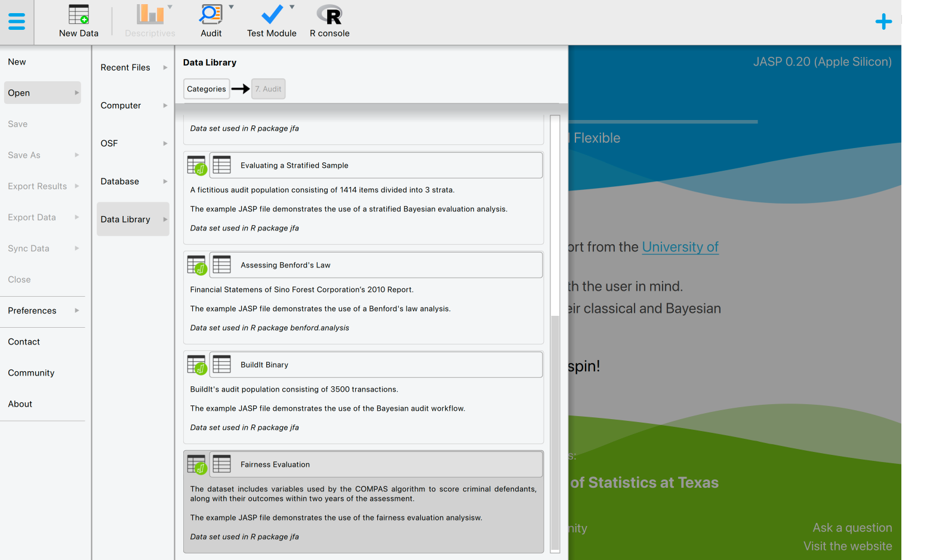Open JASP file icon for Fairness Evaluation
936x560 pixels.
(x=196, y=464)
